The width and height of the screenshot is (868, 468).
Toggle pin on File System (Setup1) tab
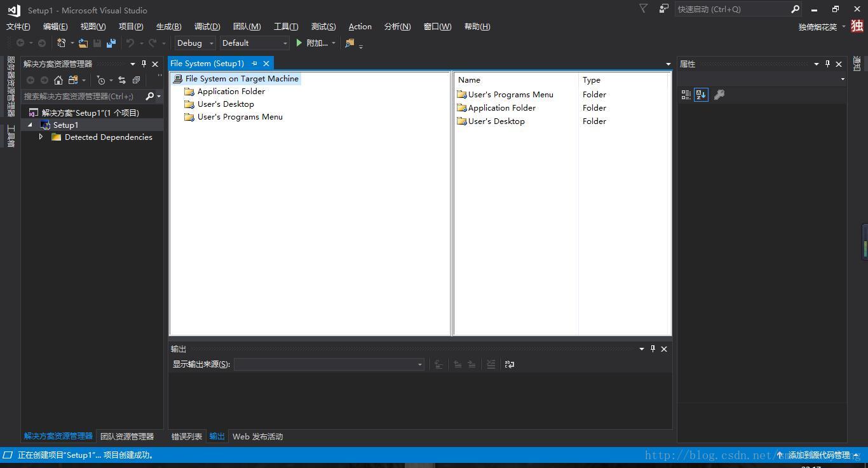[254, 64]
